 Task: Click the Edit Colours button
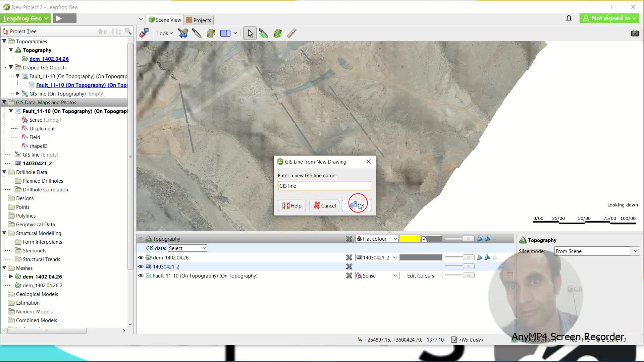[420, 276]
